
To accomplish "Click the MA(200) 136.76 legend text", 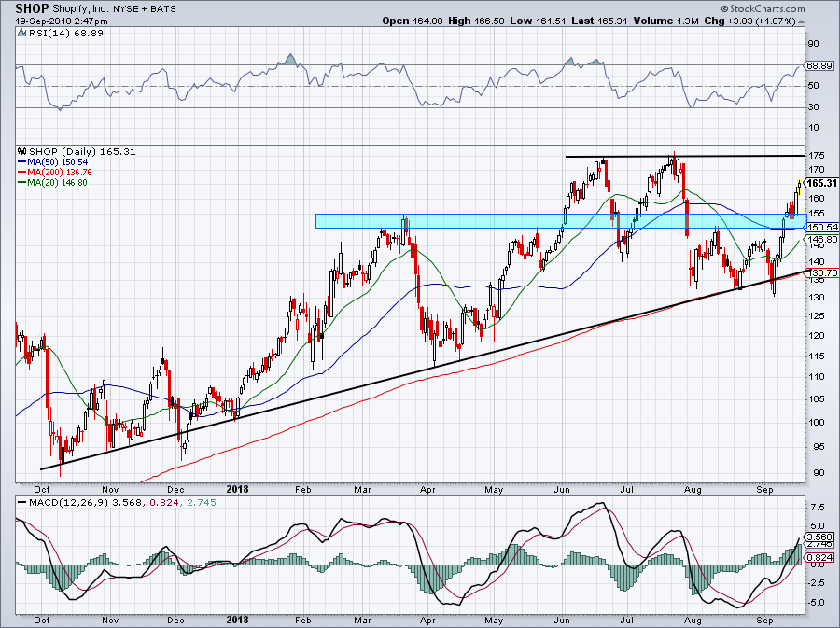I will [60, 173].
